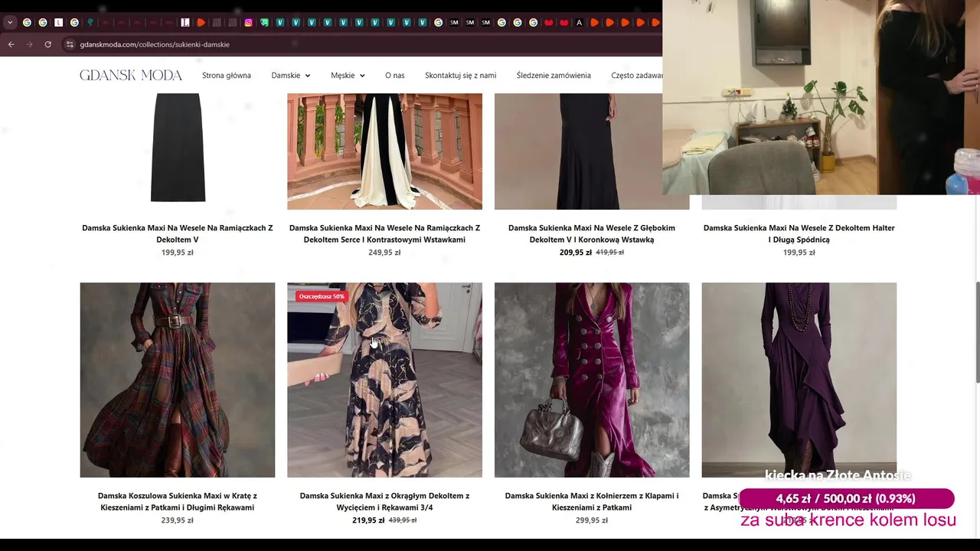Click the browser forward arrow
Screen dimensions: 980x551
click(30, 44)
